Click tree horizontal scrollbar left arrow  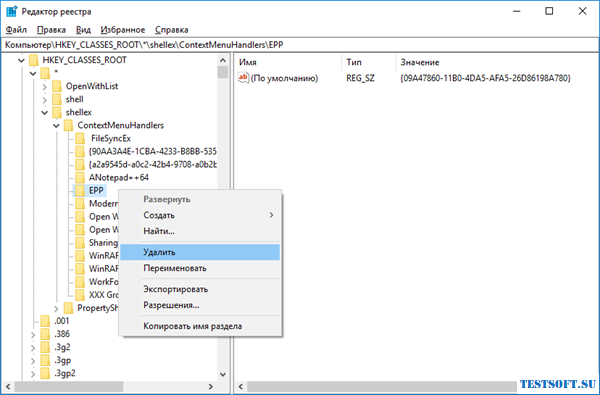click(8, 387)
